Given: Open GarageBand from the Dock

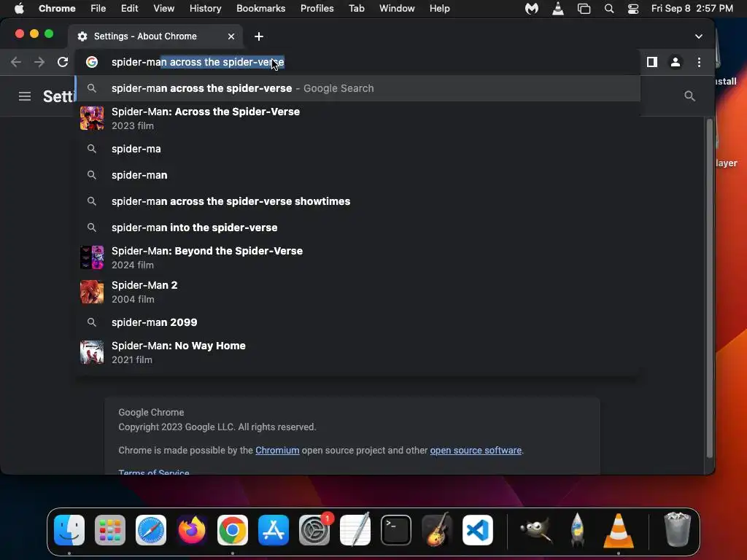Looking at the screenshot, I should pos(437,530).
